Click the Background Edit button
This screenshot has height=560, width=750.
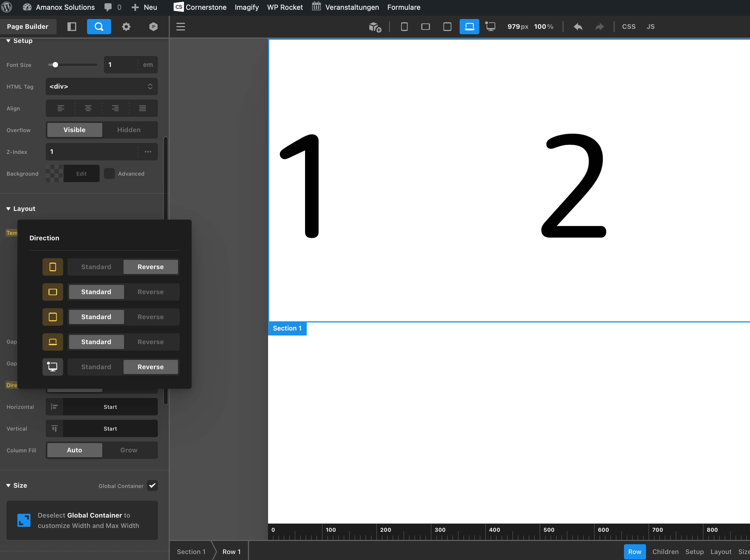click(81, 173)
